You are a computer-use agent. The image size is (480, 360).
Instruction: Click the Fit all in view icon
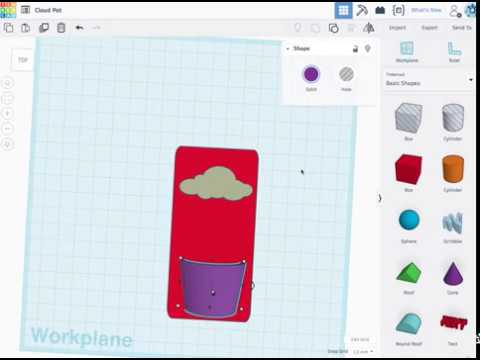8,99
